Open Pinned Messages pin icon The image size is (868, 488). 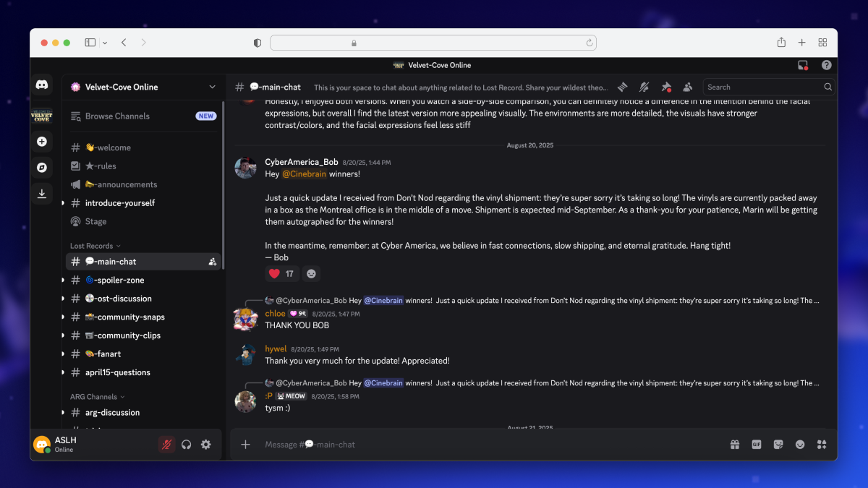(666, 87)
